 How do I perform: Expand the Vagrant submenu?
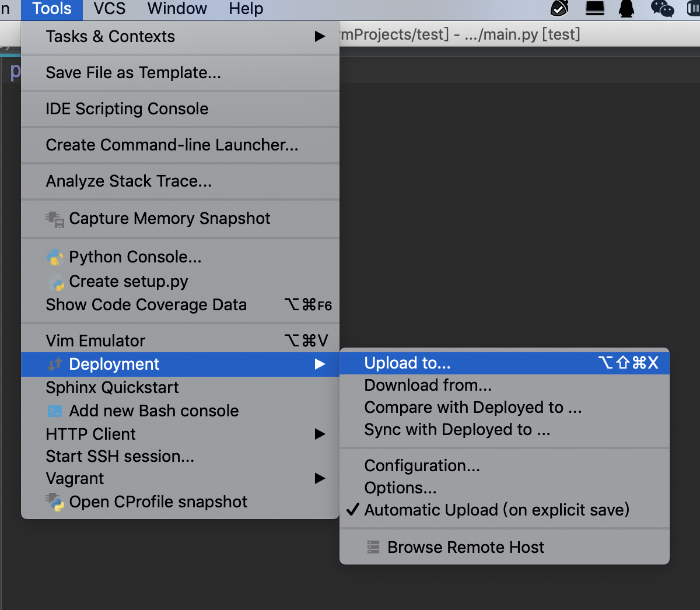pyautogui.click(x=75, y=478)
